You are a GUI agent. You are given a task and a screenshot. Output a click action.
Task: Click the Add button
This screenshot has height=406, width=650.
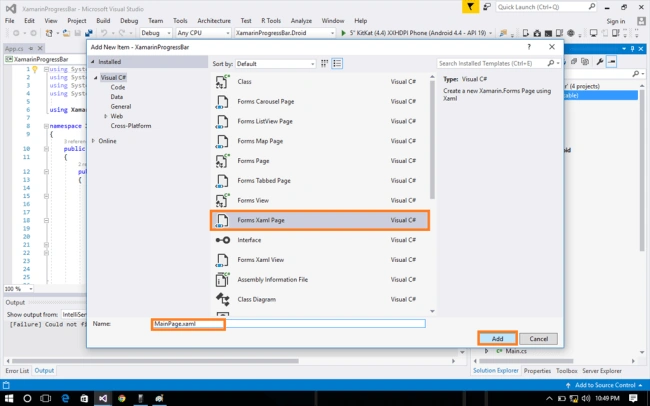497,339
